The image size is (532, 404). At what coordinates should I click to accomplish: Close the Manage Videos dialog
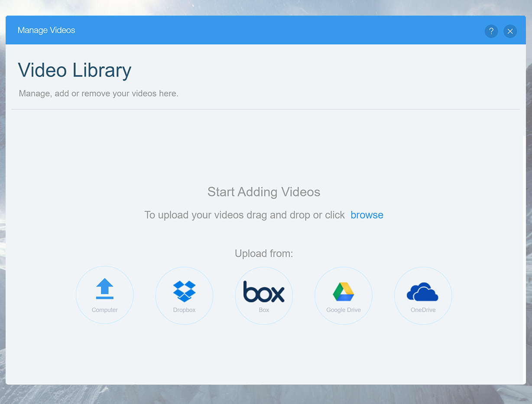510,31
